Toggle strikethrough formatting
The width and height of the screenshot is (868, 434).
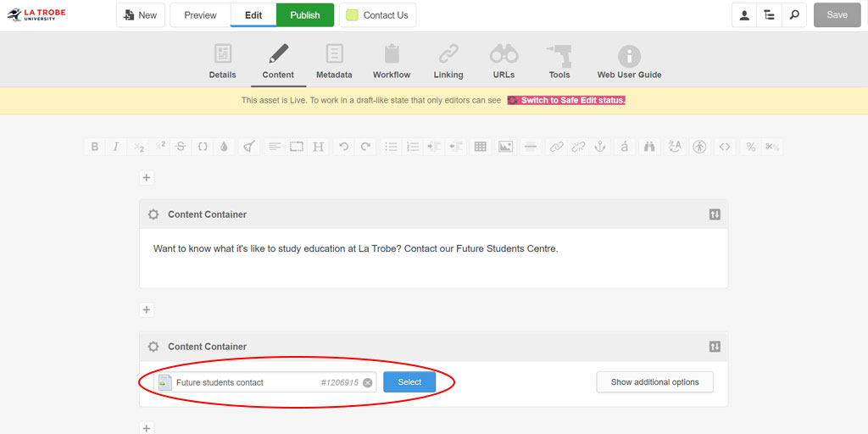(x=180, y=147)
